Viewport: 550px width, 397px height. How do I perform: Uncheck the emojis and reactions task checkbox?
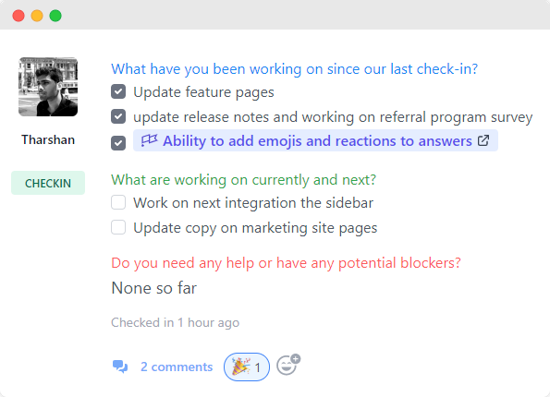pyautogui.click(x=119, y=143)
